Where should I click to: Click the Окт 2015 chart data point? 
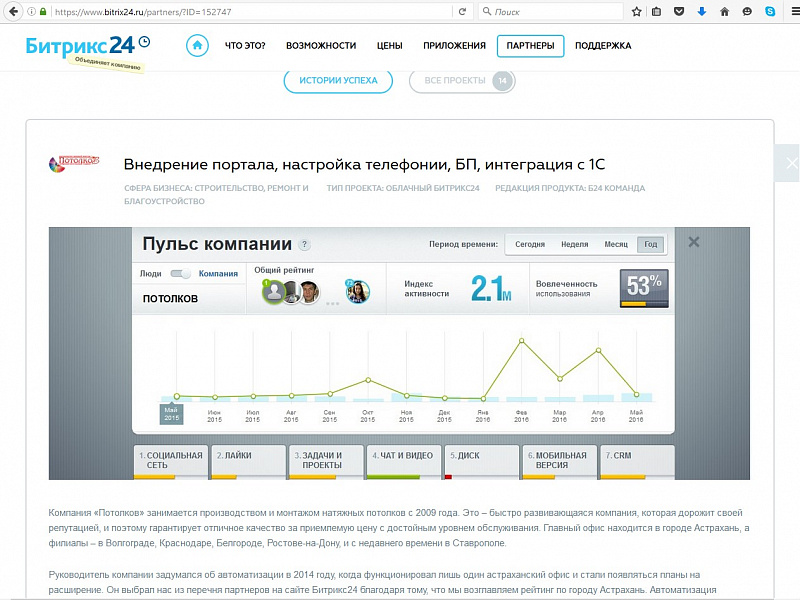368,380
